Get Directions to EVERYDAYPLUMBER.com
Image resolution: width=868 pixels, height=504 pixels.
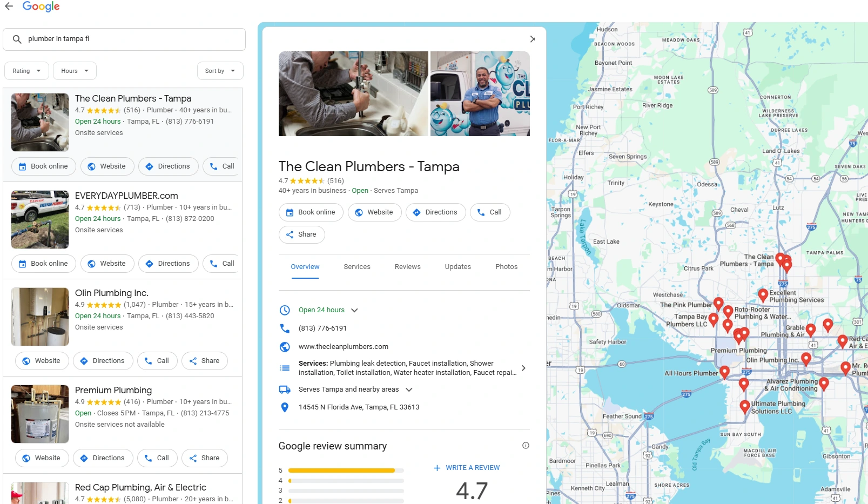(168, 264)
